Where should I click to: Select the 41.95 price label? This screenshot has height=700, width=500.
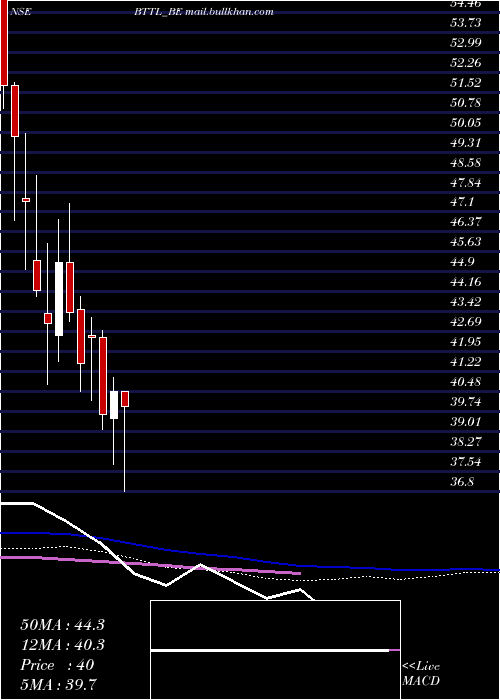click(x=466, y=342)
